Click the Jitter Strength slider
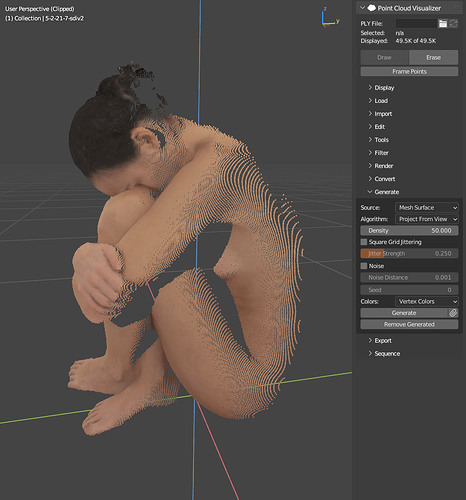Image resolution: width=466 pixels, height=500 pixels. coord(409,253)
